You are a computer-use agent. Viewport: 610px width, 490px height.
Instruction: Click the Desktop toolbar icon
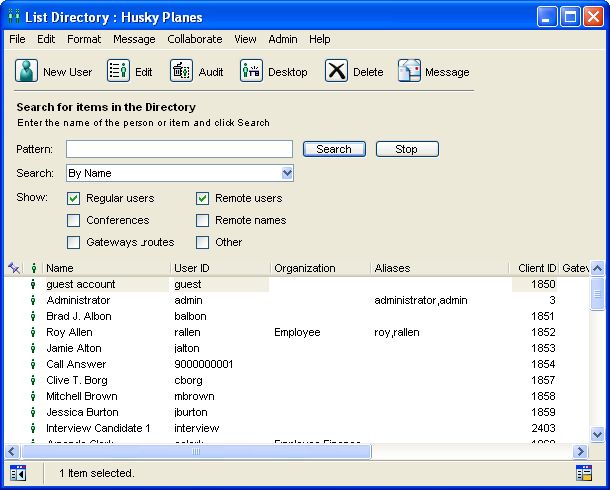coord(251,71)
